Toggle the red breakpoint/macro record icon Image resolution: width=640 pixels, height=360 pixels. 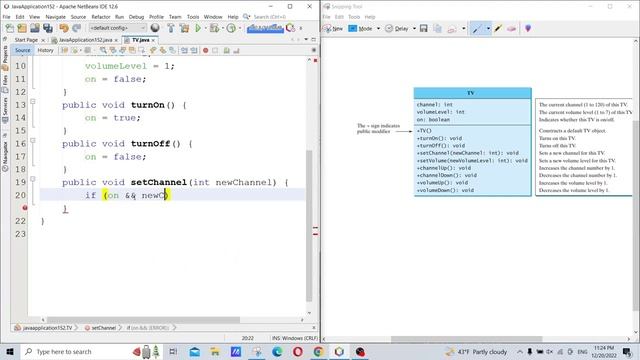point(205,50)
